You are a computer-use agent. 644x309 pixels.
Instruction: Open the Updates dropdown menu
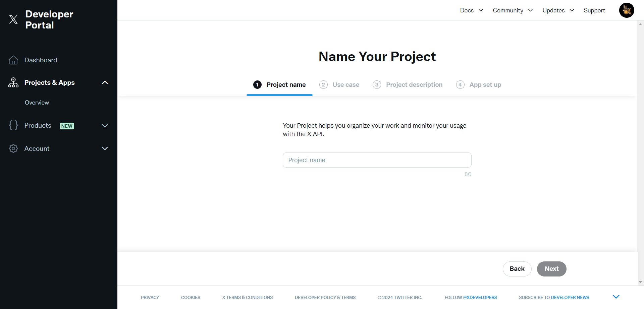coord(558,10)
